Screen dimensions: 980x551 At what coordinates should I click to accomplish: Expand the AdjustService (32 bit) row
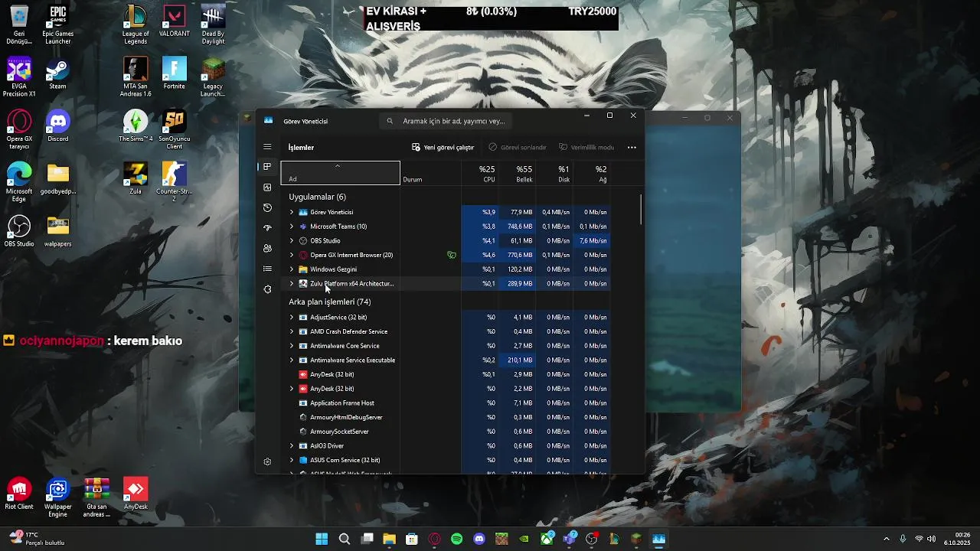[291, 318]
